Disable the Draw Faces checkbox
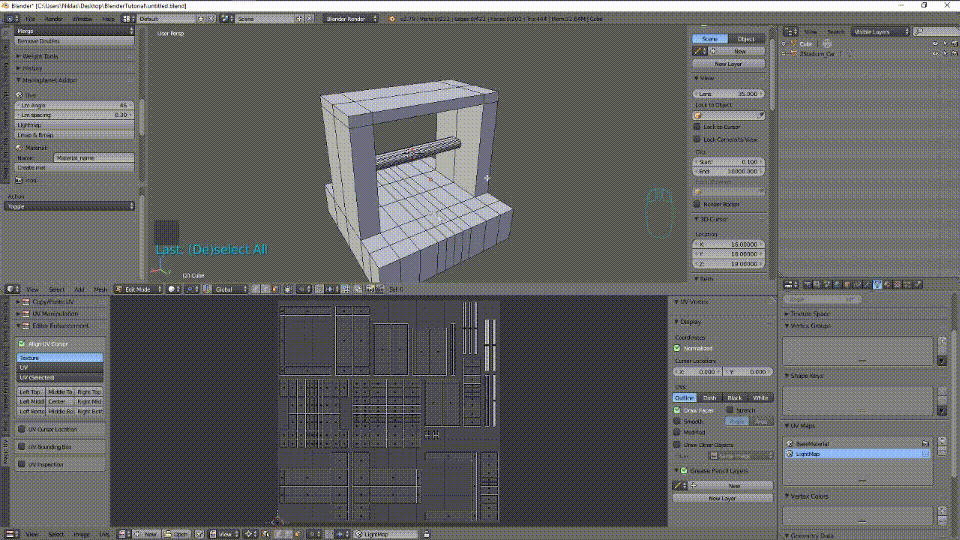960x540 pixels. [x=677, y=410]
